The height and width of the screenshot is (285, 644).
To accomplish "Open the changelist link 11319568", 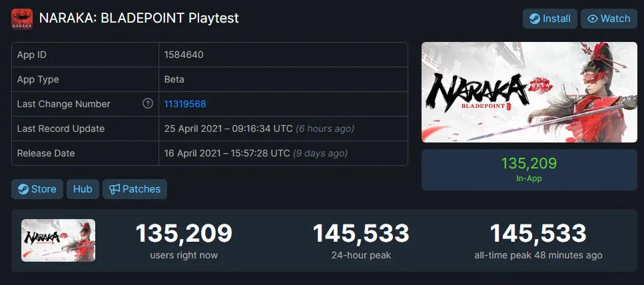I will [x=185, y=104].
